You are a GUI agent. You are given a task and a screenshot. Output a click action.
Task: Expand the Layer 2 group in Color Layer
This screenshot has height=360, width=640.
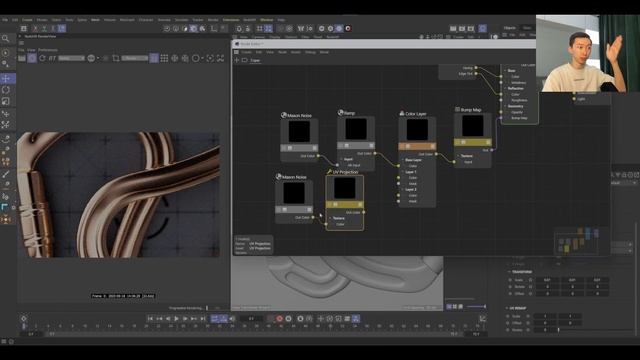[x=403, y=189]
